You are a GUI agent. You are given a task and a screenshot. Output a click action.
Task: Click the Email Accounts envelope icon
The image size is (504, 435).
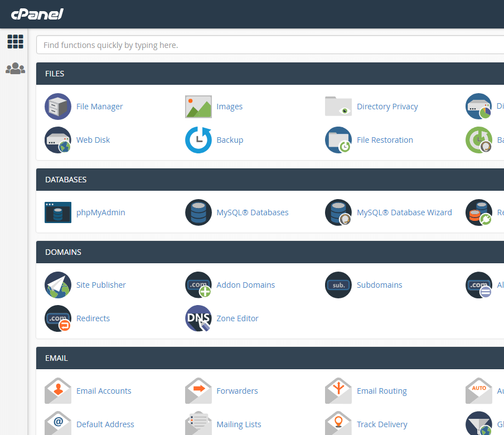tap(58, 391)
